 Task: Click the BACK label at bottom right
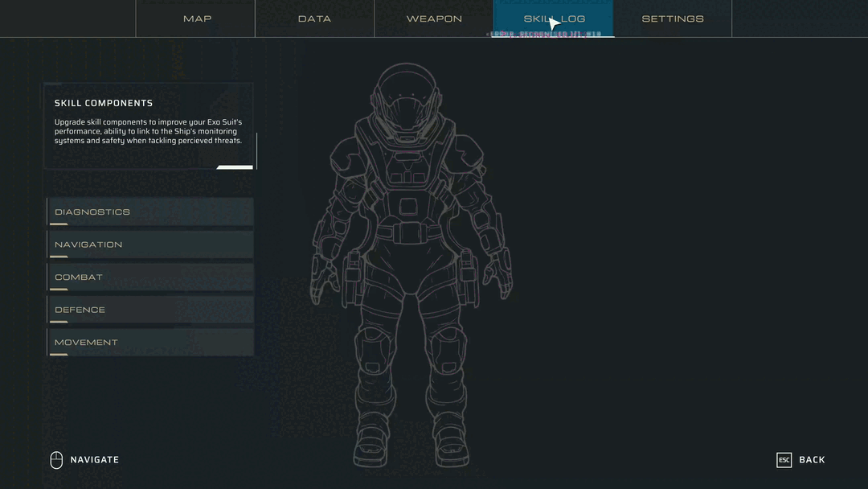[x=813, y=459]
